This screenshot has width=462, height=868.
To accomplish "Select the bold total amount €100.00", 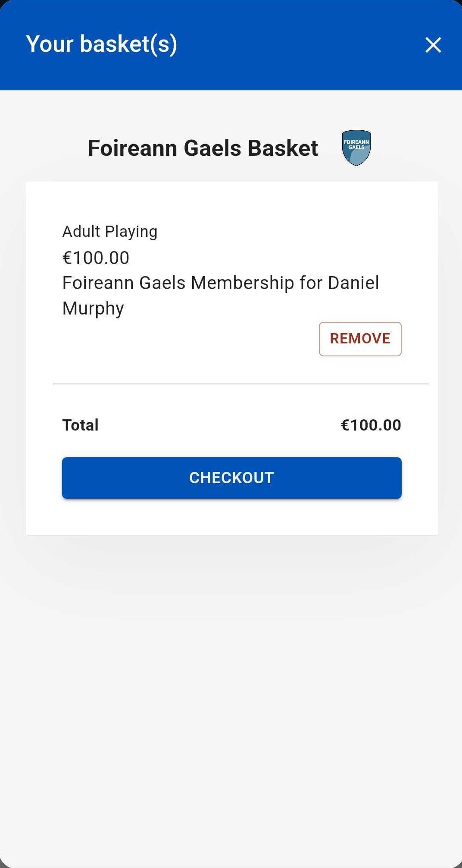I will 371,425.
